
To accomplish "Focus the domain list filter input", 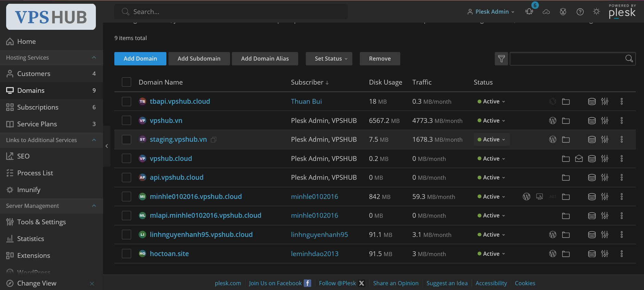I will point(567,59).
